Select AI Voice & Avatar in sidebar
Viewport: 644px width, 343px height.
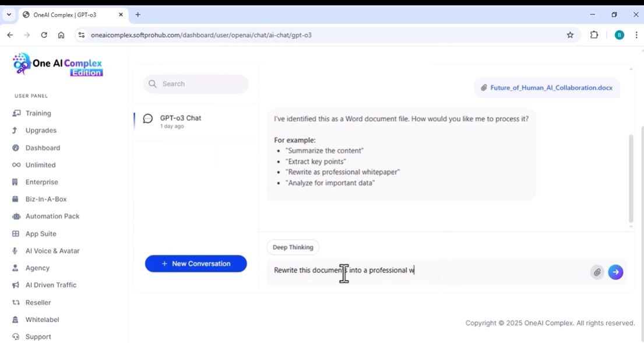pyautogui.click(x=52, y=251)
